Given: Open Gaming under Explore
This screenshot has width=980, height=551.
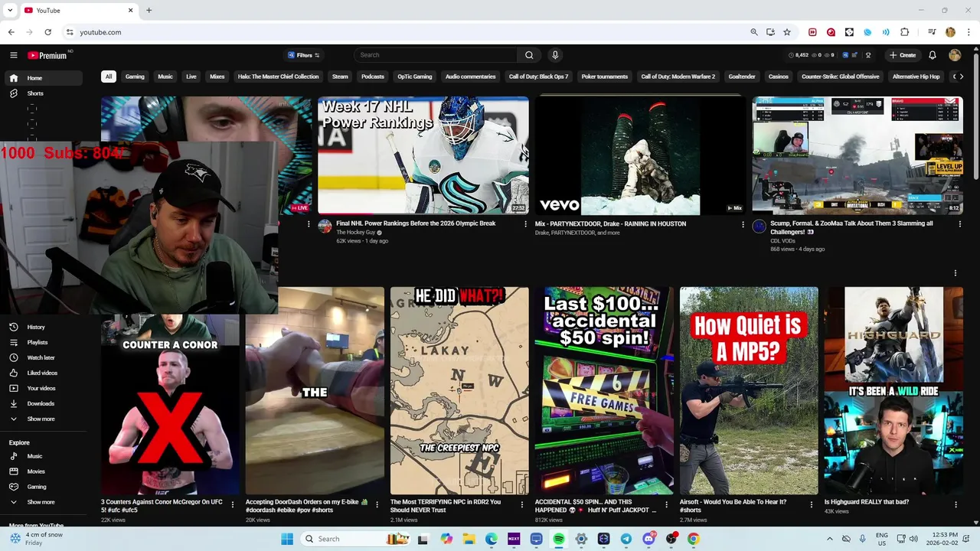Looking at the screenshot, I should [44, 487].
